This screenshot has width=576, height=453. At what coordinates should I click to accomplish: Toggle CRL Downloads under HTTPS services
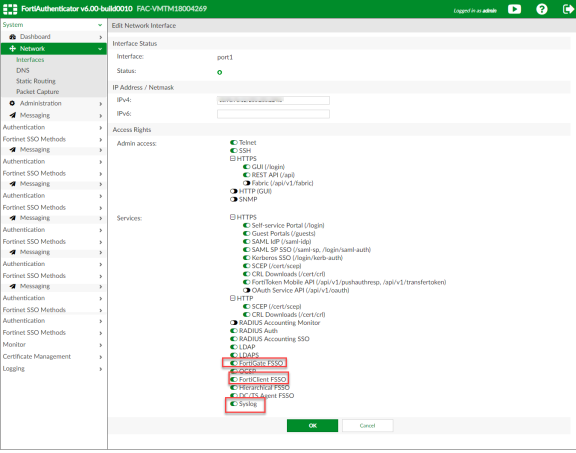246,274
